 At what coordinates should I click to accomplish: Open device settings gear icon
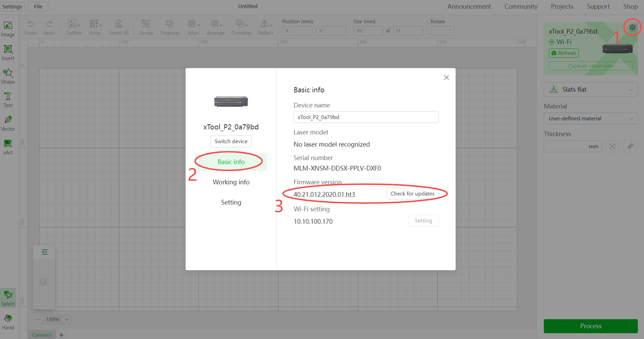(632, 27)
